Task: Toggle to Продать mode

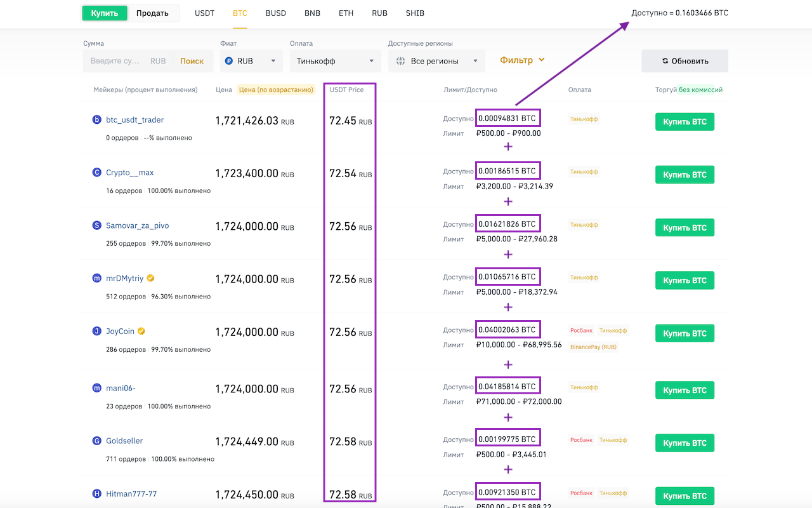Action: point(152,13)
